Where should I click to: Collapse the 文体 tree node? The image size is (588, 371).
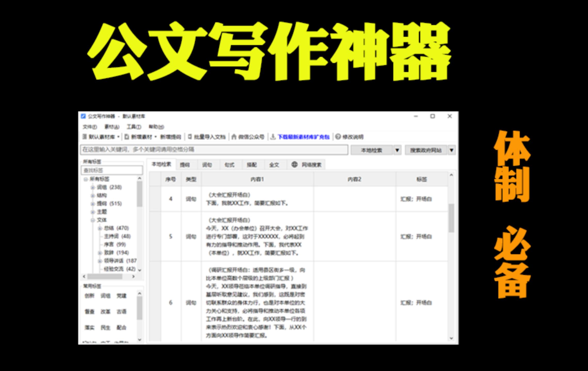pos(93,220)
